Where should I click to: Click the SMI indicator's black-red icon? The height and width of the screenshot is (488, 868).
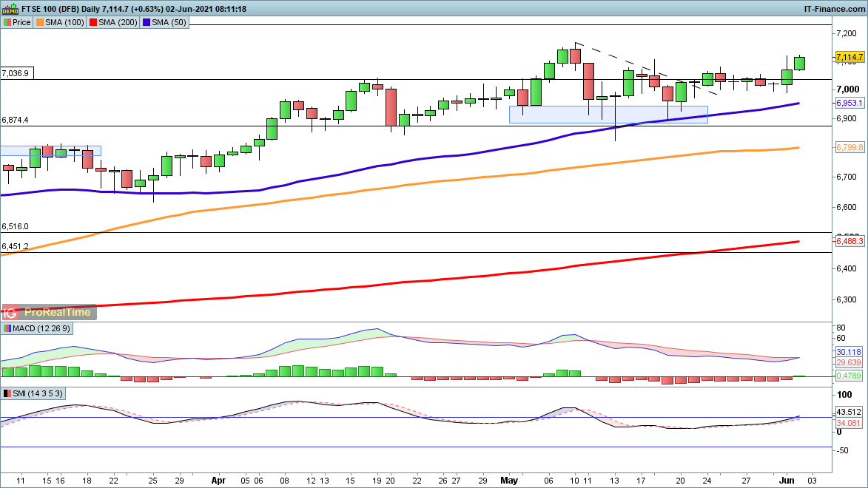click(x=7, y=393)
